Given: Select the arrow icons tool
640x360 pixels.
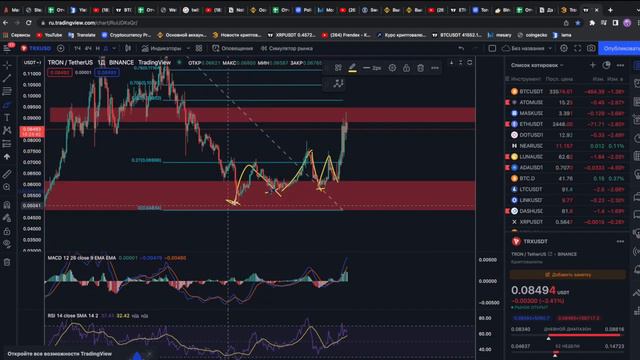Looking at the screenshot, I should 7,157.
